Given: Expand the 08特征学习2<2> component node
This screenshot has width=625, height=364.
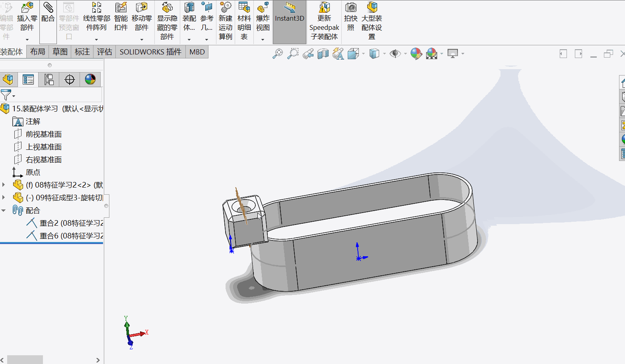Looking at the screenshot, I should 4,185.
